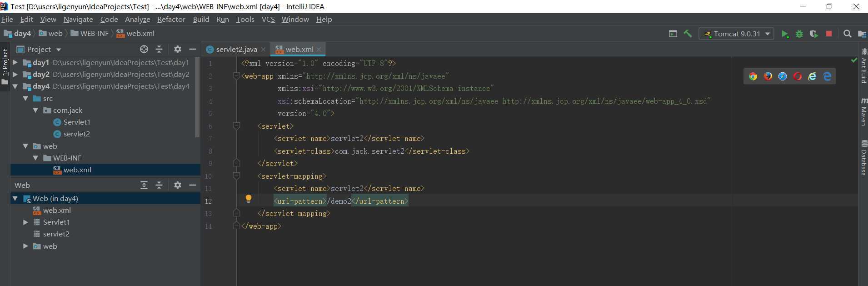
Task: Build project with the hammer icon
Action: tap(688, 34)
